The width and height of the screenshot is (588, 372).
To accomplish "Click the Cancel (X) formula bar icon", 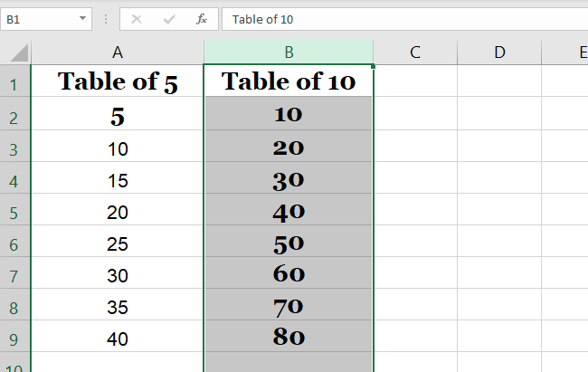I will click(137, 18).
